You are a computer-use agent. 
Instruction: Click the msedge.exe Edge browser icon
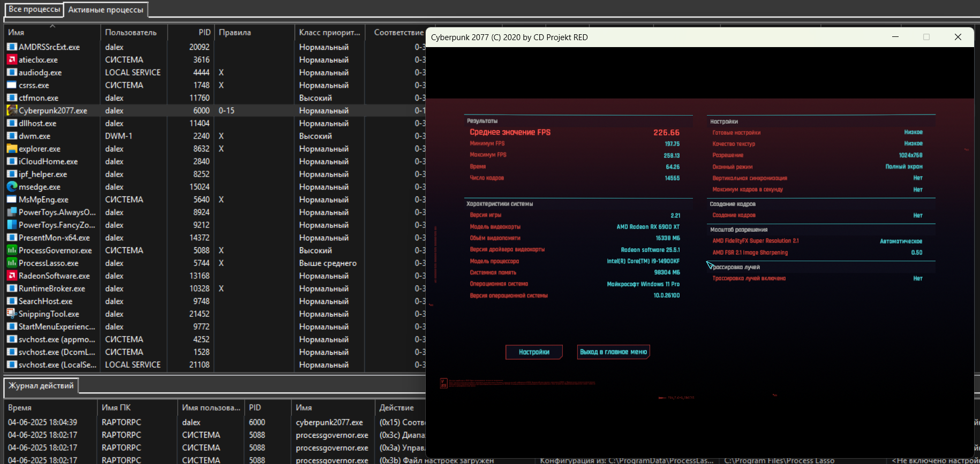pos(12,187)
